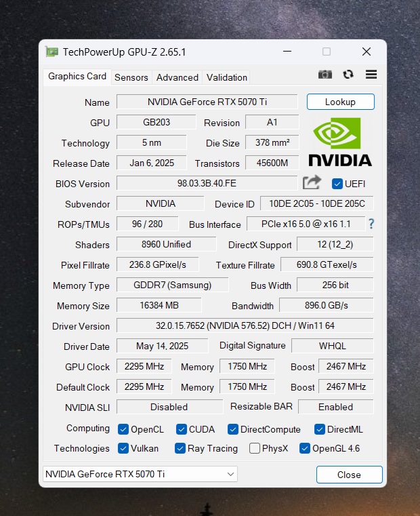The height and width of the screenshot is (516, 420).
Task: Click the BIOS export share icon
Action: point(312,182)
